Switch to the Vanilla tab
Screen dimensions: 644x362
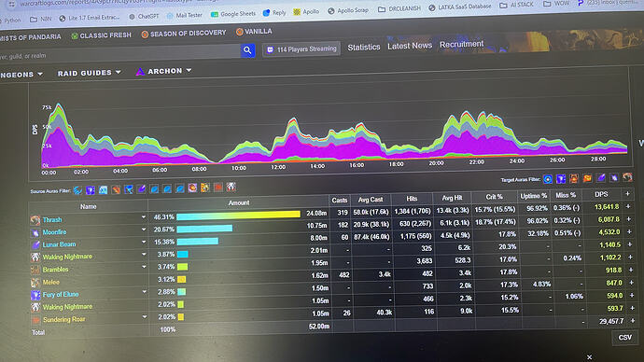pos(254,31)
